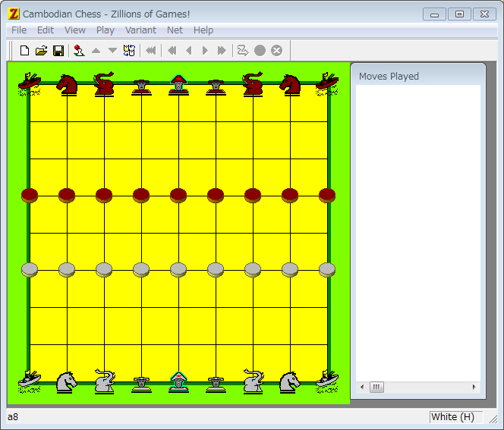Click the flip board toolbar icon
Viewport: 504px width, 430px height.
(x=129, y=51)
